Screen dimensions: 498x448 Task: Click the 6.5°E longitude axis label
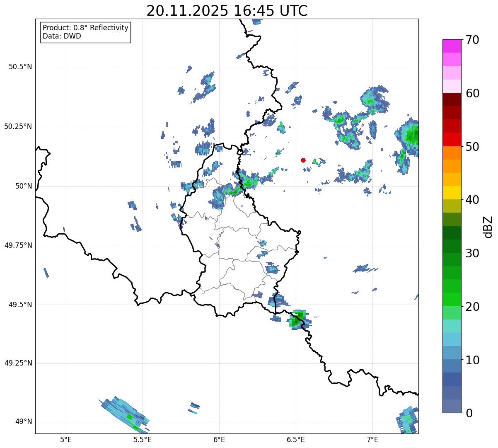coord(296,439)
